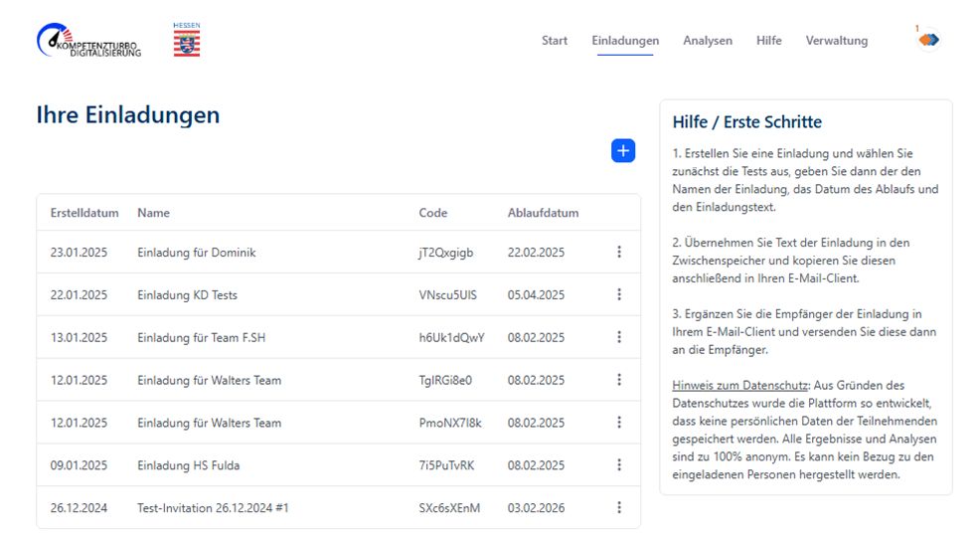Open the Hilfe menu item
The height and width of the screenshot is (541, 980).
tap(768, 41)
